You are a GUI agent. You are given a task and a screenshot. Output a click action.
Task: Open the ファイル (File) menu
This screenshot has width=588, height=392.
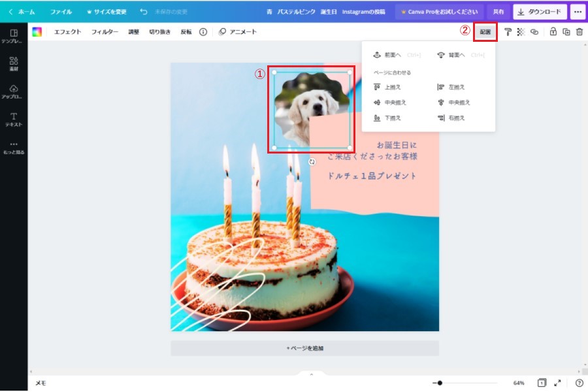coord(61,12)
